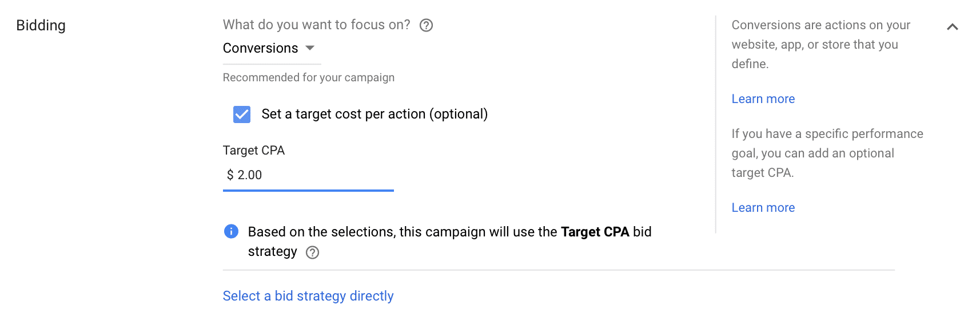Collapse the Bidding section with chevron
The image size is (980, 324).
[952, 27]
